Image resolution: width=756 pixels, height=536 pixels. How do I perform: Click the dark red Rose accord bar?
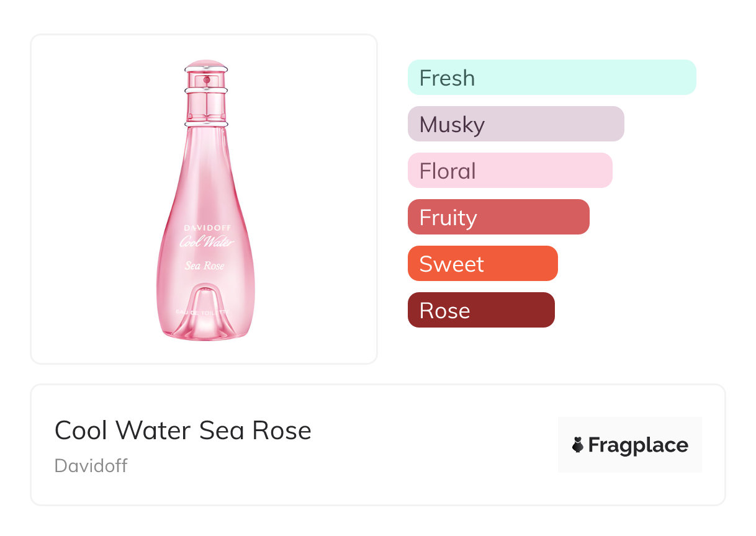click(x=480, y=310)
